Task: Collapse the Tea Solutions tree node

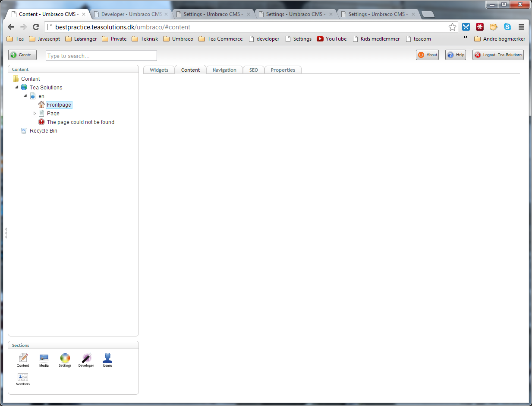Action: (x=17, y=87)
